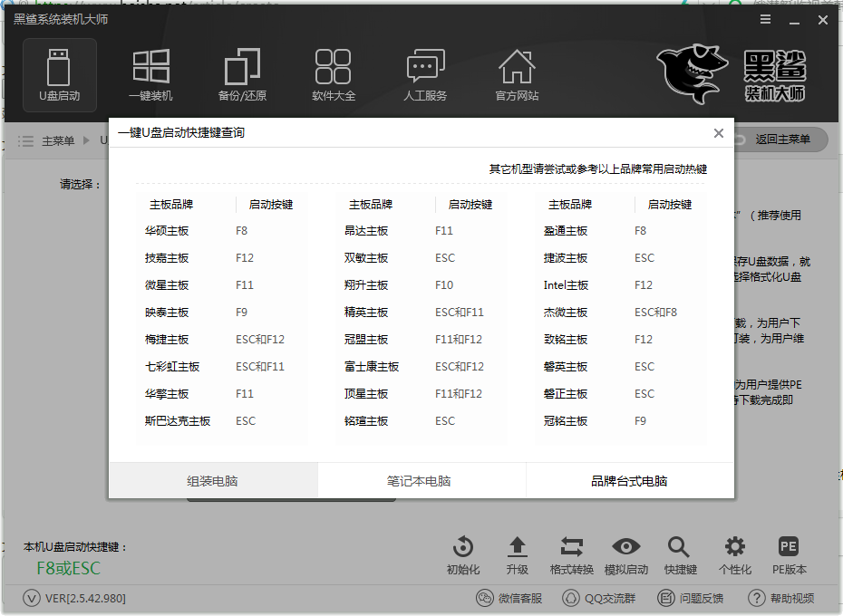This screenshot has height=616, width=843.
Task: Open 个性化 personalization settings
Action: click(x=734, y=555)
